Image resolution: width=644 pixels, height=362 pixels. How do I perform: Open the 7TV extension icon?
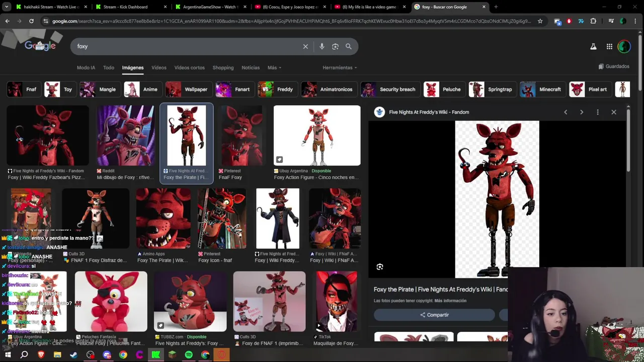point(581,21)
